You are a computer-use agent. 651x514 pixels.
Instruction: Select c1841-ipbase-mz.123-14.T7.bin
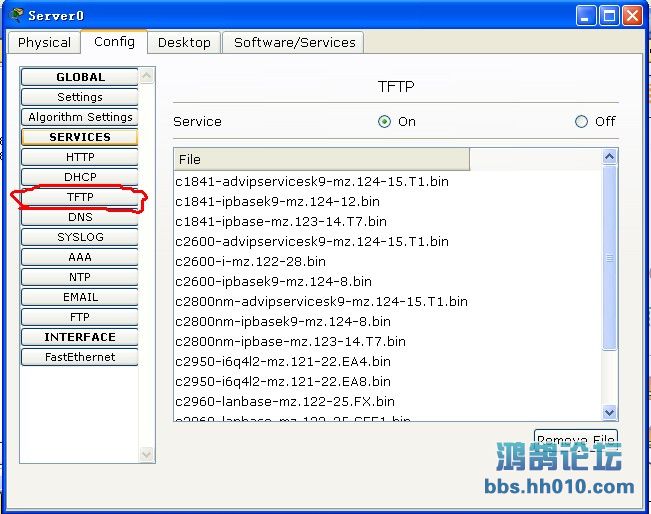(x=281, y=222)
